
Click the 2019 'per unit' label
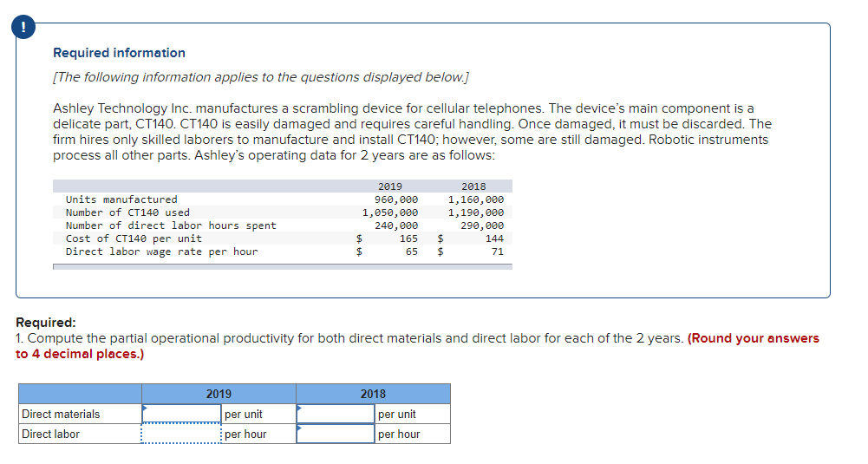244,415
